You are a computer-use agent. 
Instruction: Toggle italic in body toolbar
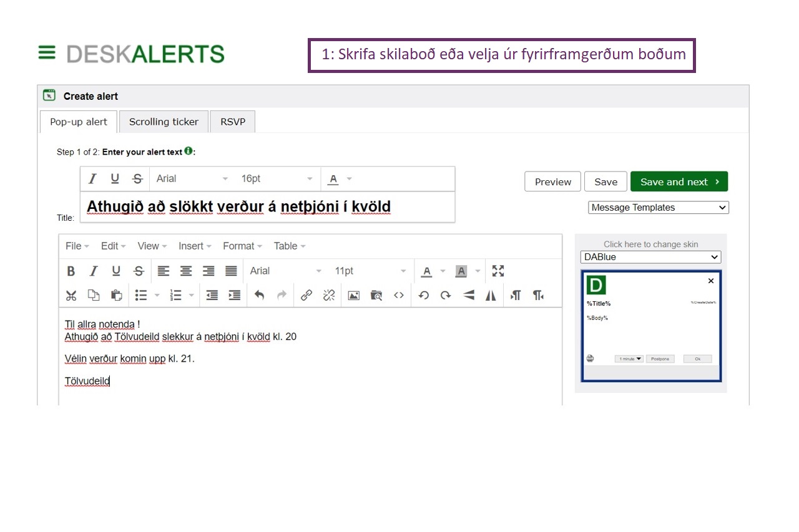pyautogui.click(x=94, y=271)
